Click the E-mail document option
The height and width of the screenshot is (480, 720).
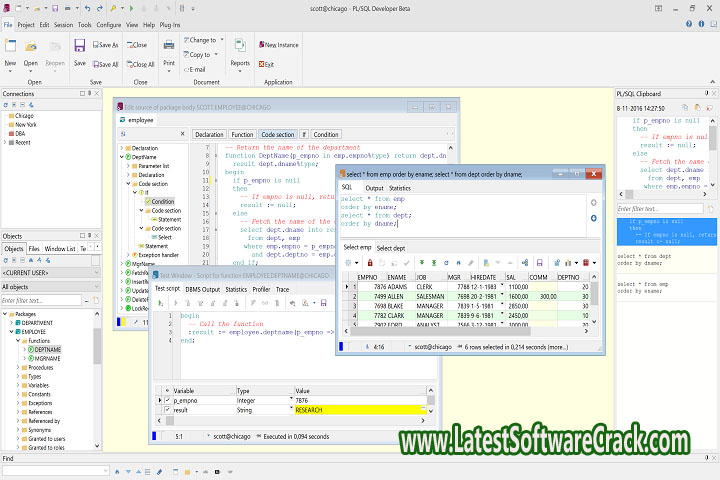pyautogui.click(x=195, y=69)
